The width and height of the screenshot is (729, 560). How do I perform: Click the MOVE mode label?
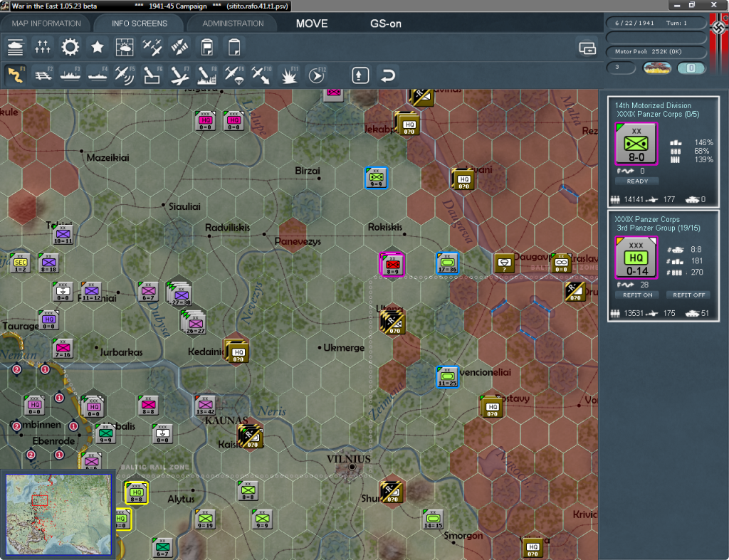pyautogui.click(x=312, y=23)
